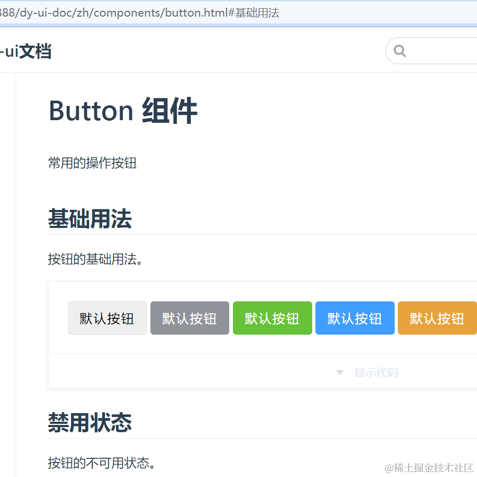Click the 基础用法 section heading
Viewport: 477px width, 477px height.
pos(90,219)
